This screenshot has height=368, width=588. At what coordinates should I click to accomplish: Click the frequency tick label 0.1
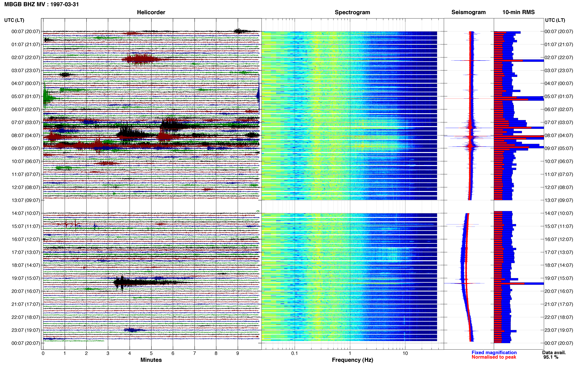(295, 353)
